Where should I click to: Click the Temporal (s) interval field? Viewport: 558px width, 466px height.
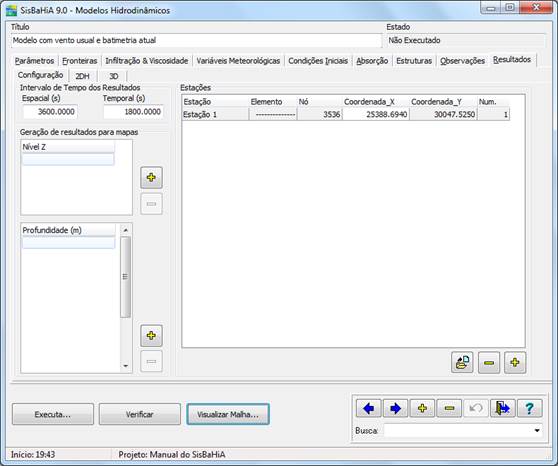133,112
